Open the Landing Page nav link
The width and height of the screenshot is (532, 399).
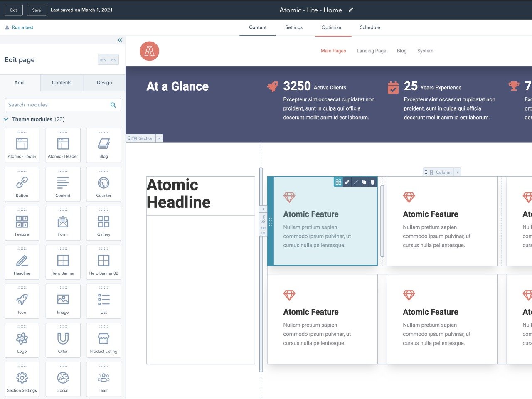point(372,51)
